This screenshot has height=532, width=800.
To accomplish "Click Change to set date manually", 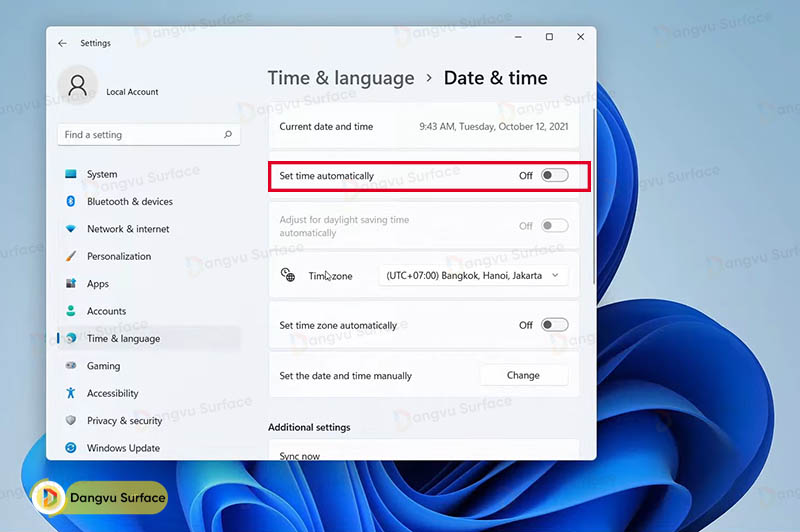I will point(523,375).
